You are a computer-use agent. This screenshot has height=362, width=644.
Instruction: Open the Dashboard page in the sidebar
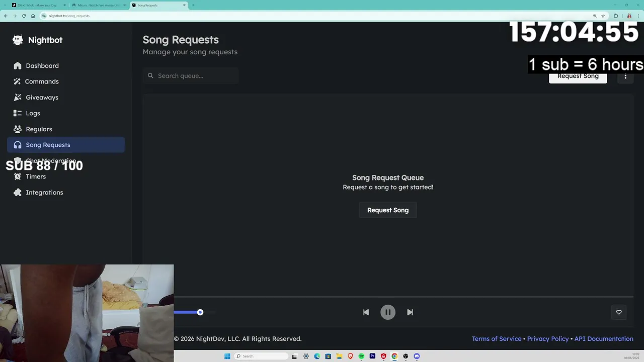click(x=66, y=66)
